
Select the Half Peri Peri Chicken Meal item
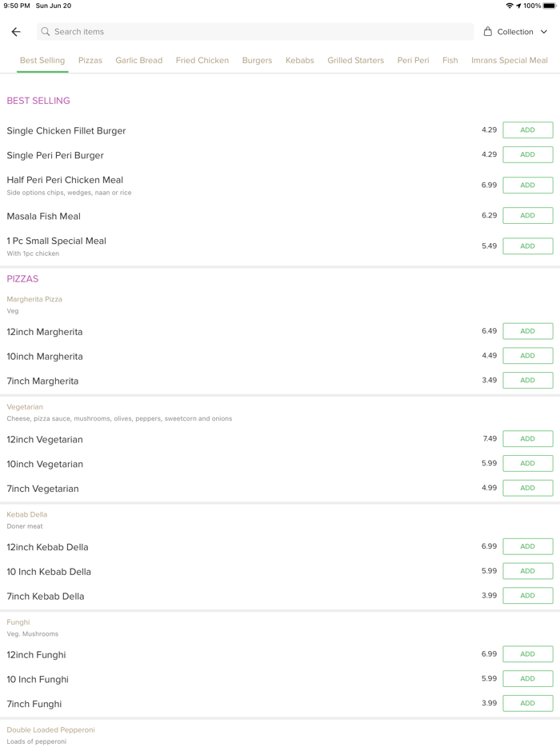(x=65, y=180)
